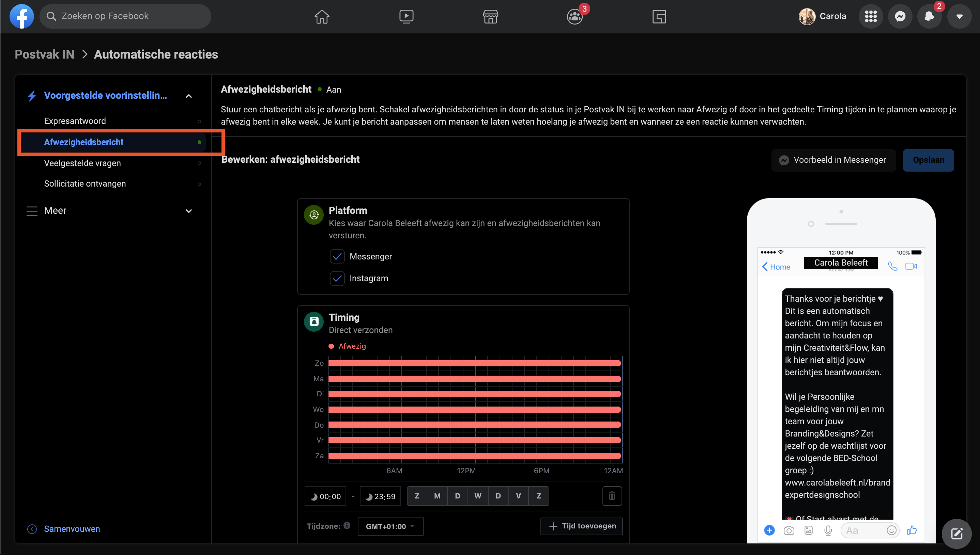Select Expresantwoord in the sidebar
Viewport: 980px width, 555px height.
pos(75,121)
